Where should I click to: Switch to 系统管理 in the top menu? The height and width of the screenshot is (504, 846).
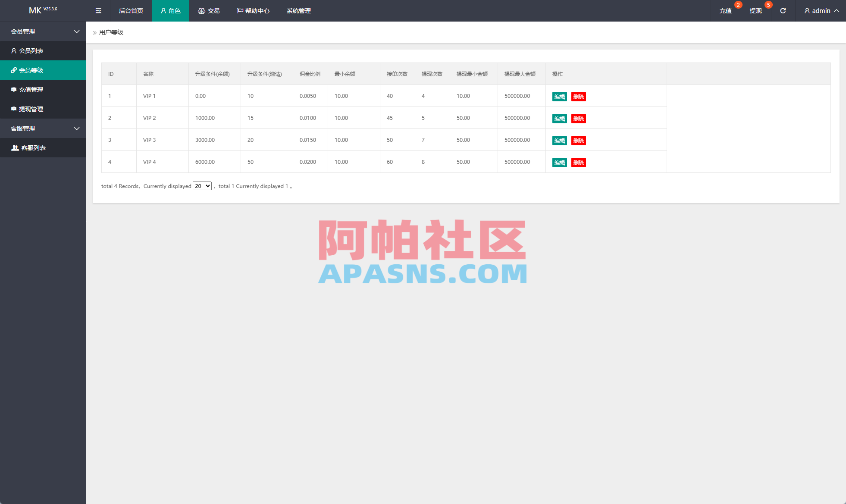pos(298,11)
